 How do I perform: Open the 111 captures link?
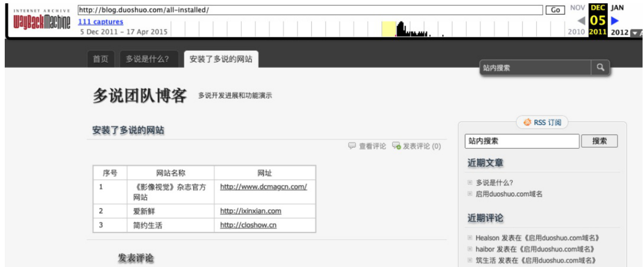(100, 22)
